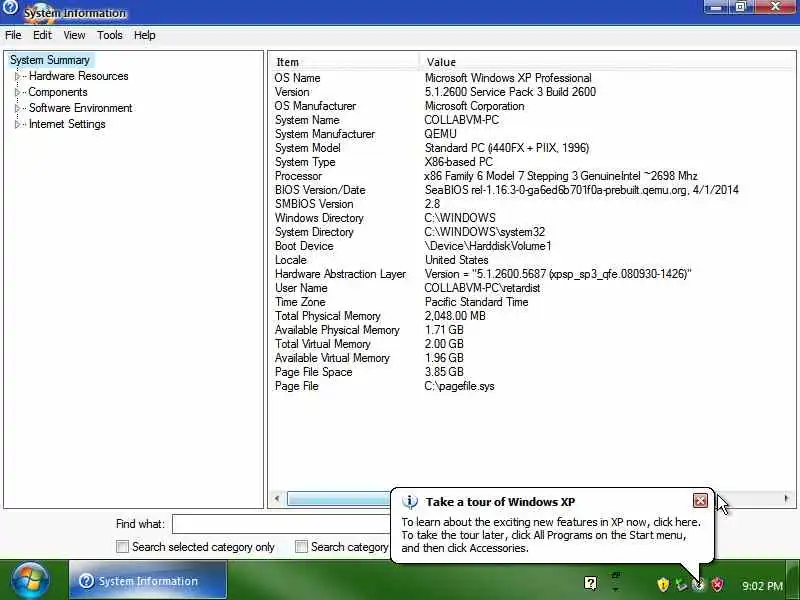Select the Available Virtual Memory row
800x600 pixels.
[532, 358]
